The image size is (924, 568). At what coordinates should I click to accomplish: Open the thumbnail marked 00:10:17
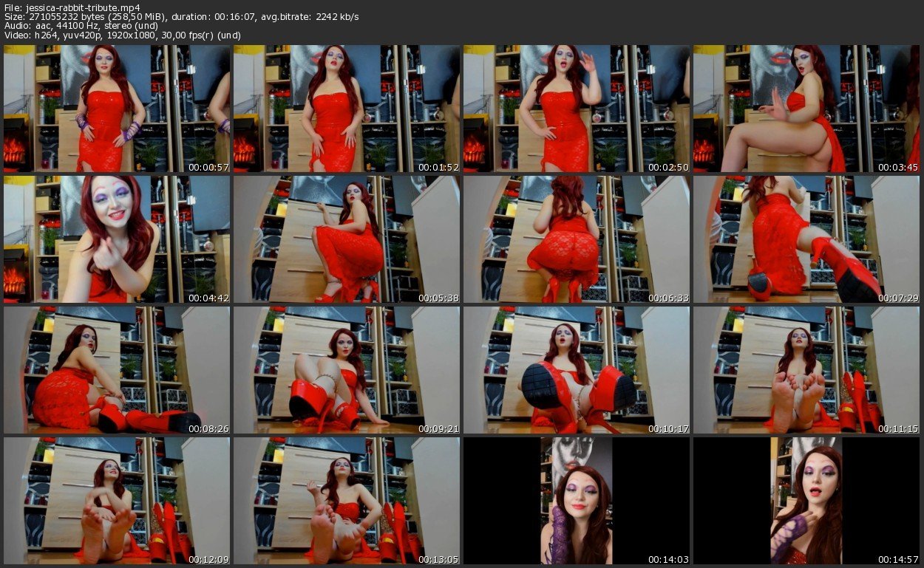tap(577, 370)
